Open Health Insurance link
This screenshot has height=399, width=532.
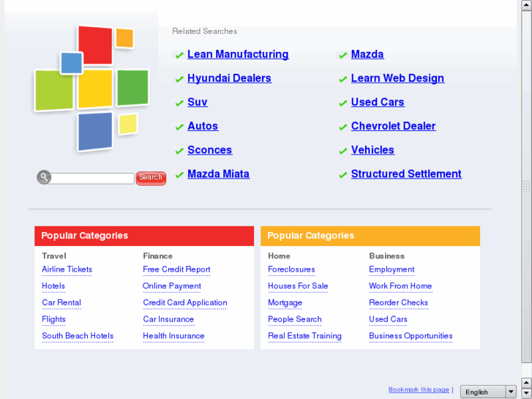coord(173,336)
